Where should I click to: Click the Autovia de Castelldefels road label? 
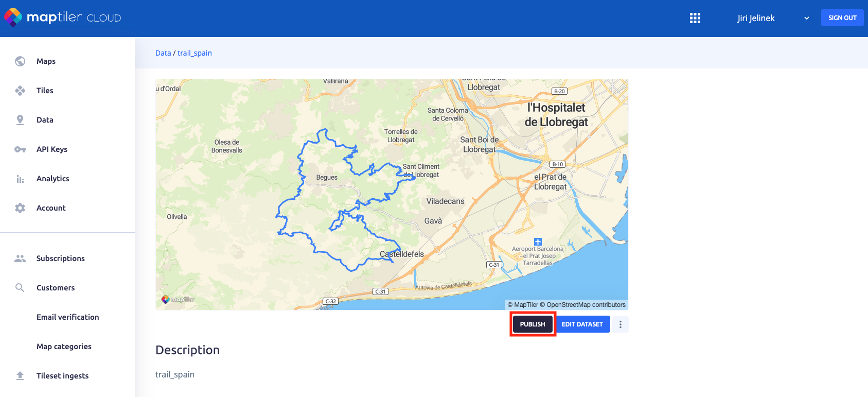(x=444, y=286)
